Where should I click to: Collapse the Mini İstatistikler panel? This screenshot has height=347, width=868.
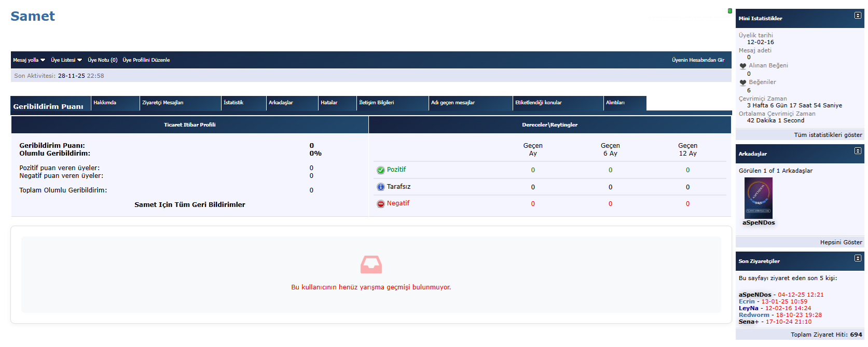click(x=858, y=16)
